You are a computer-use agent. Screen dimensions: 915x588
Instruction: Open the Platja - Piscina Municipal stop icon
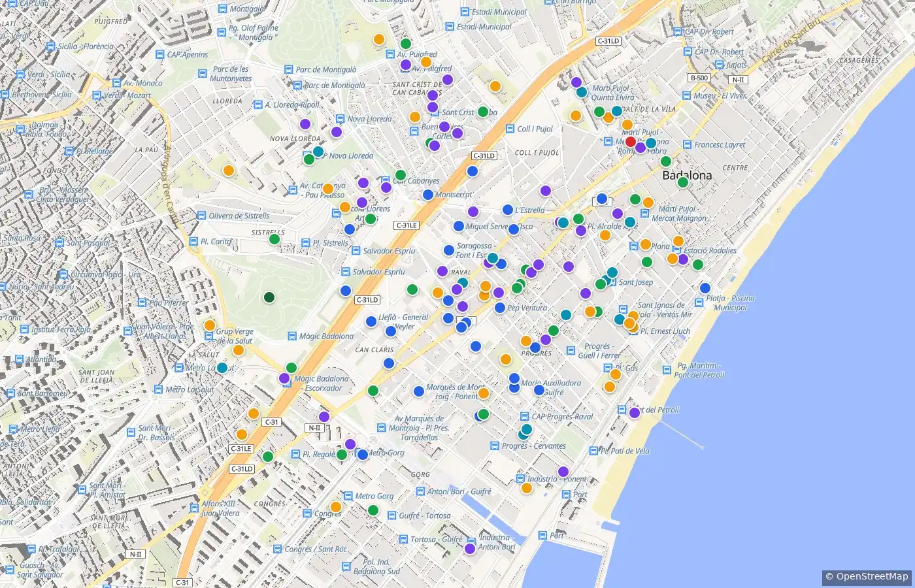coord(699,299)
